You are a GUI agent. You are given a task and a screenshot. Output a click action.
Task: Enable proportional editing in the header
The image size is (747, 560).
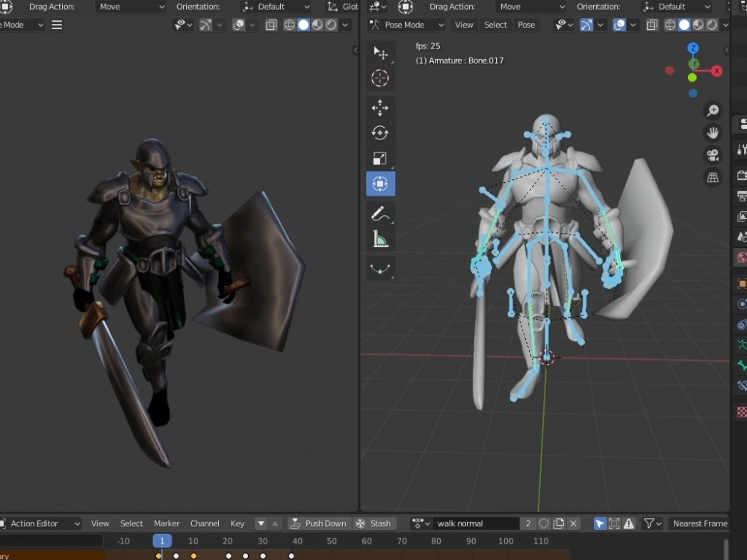pos(619,25)
